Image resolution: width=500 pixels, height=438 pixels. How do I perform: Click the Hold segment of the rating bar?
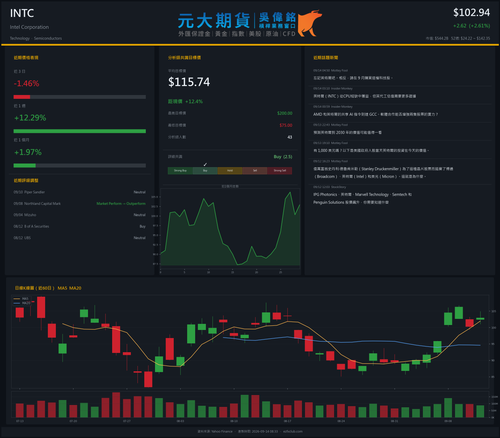pyautogui.click(x=230, y=171)
